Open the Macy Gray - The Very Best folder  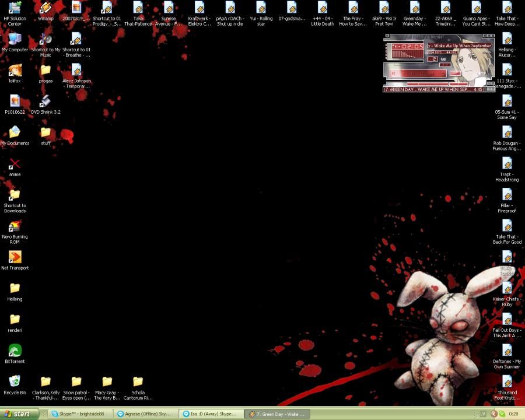point(107,387)
